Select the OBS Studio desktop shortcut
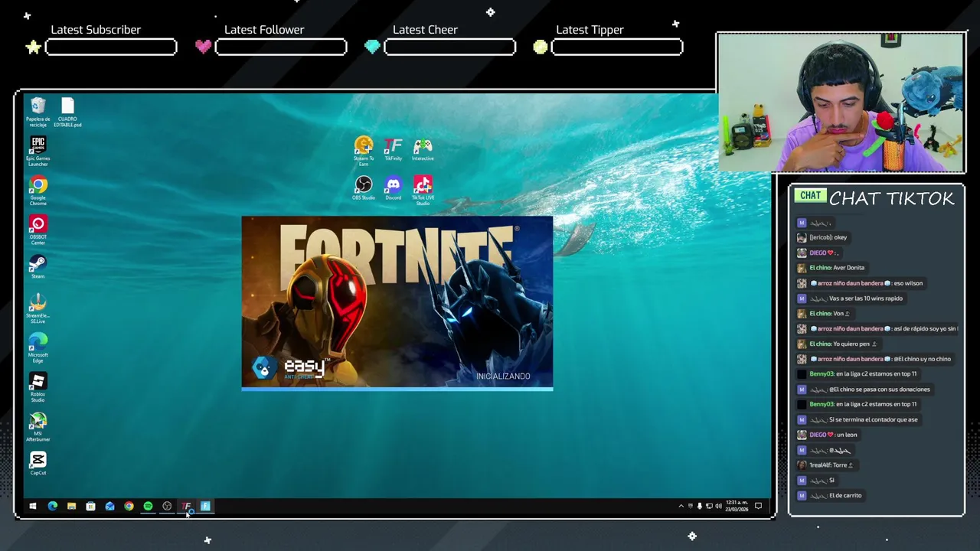This screenshot has width=980, height=551. [364, 188]
